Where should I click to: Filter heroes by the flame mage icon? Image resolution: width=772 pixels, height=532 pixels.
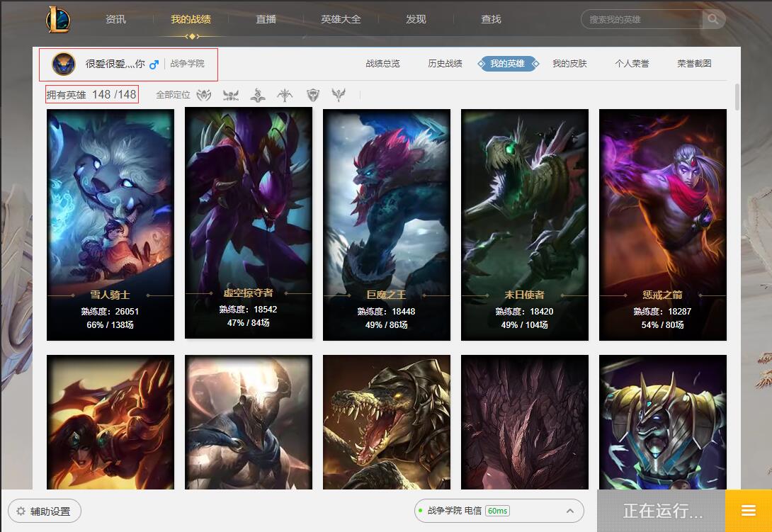point(258,95)
